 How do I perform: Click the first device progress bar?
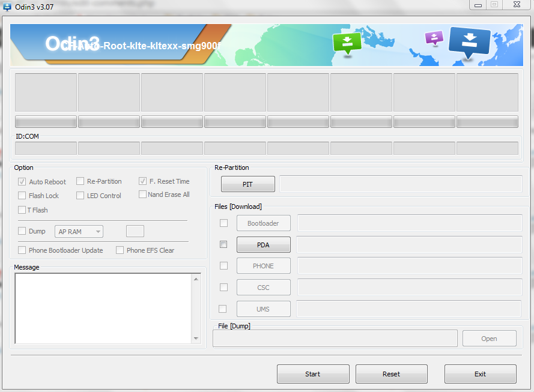[46, 121]
